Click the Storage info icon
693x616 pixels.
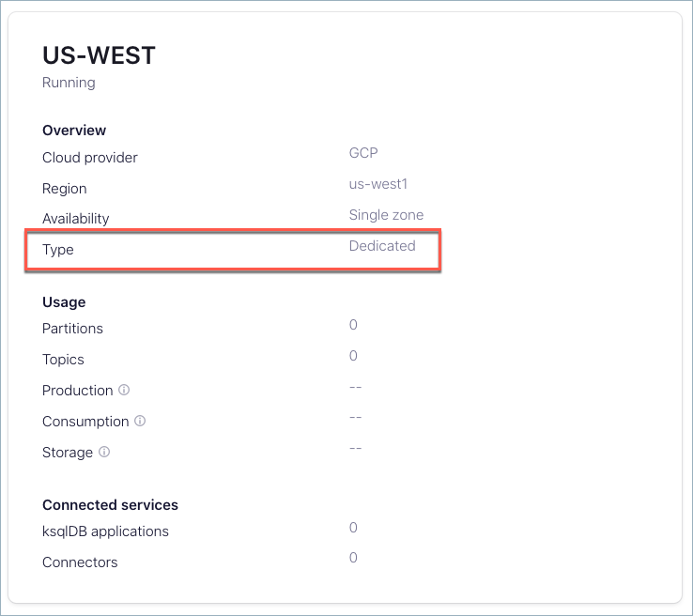pos(104,453)
